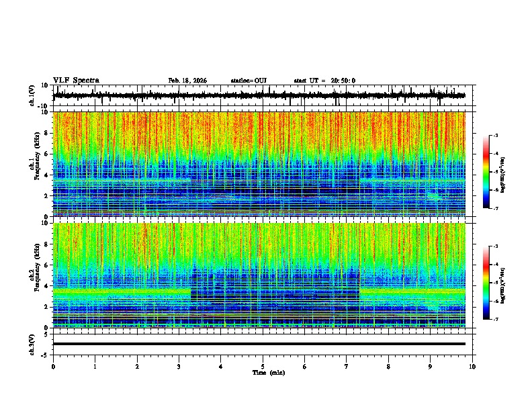Click the "ch.3(V)" axis label
The width and height of the screenshot is (532, 411).
click(32, 345)
